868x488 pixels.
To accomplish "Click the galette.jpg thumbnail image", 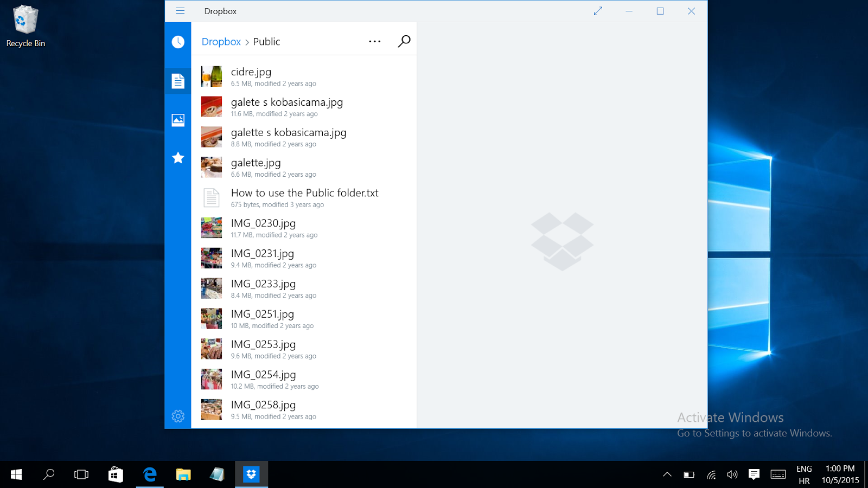I will click(212, 167).
